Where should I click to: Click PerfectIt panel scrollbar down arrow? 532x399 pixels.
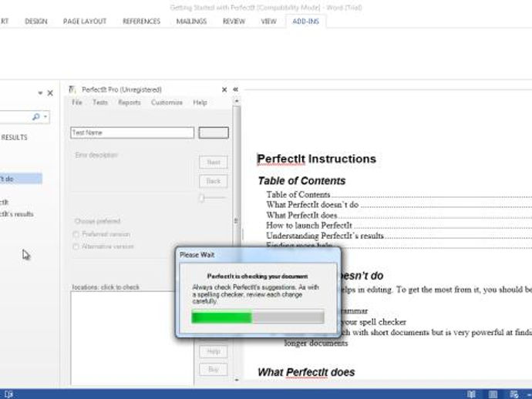click(237, 380)
